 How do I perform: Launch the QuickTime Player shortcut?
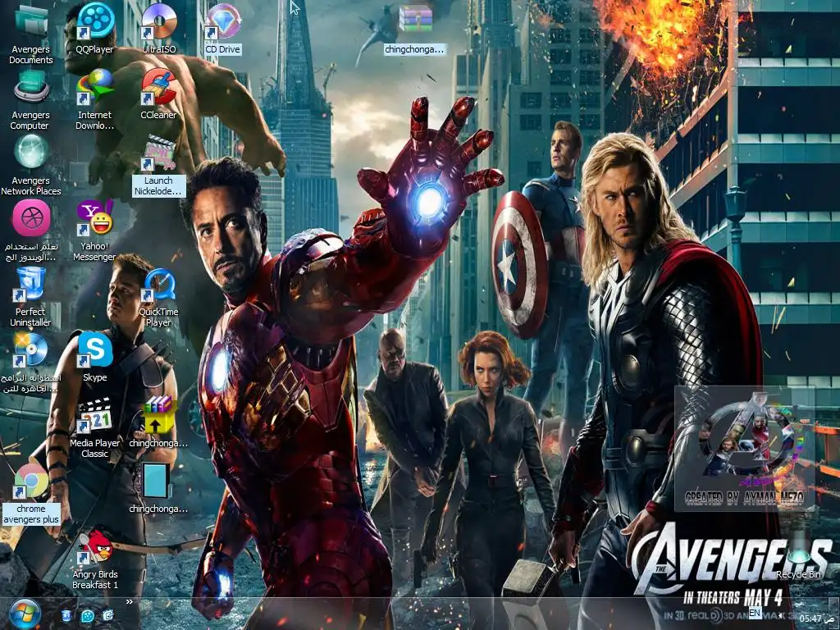[x=158, y=297]
